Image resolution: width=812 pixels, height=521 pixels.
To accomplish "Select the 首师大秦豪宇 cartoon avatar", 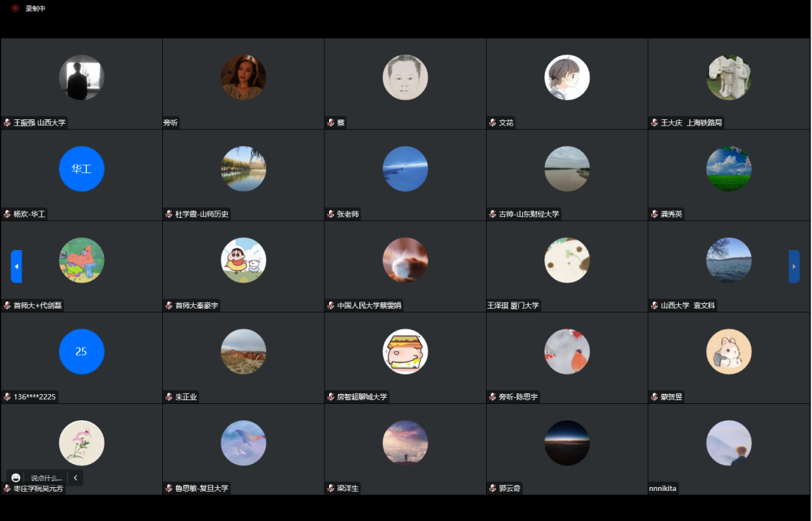I will tap(244, 260).
